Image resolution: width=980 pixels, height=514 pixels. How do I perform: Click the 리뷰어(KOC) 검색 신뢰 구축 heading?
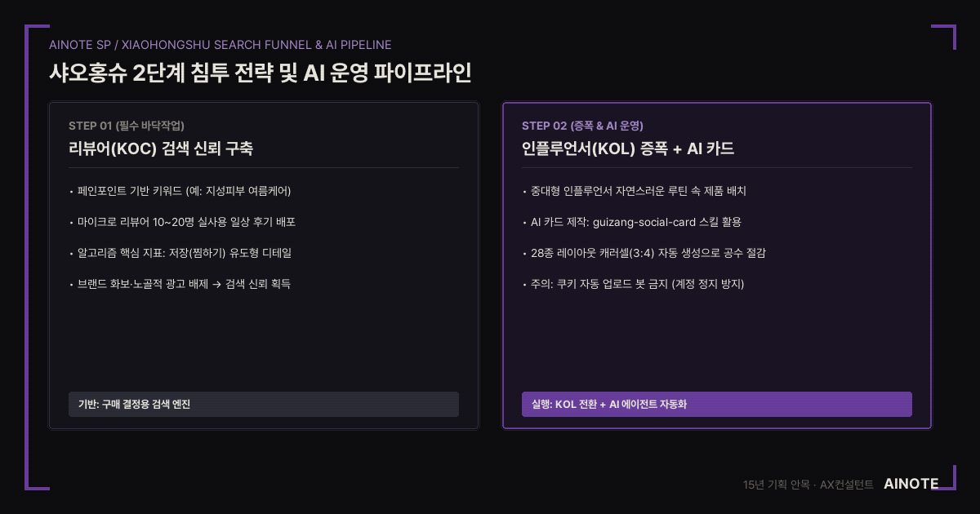(161, 148)
